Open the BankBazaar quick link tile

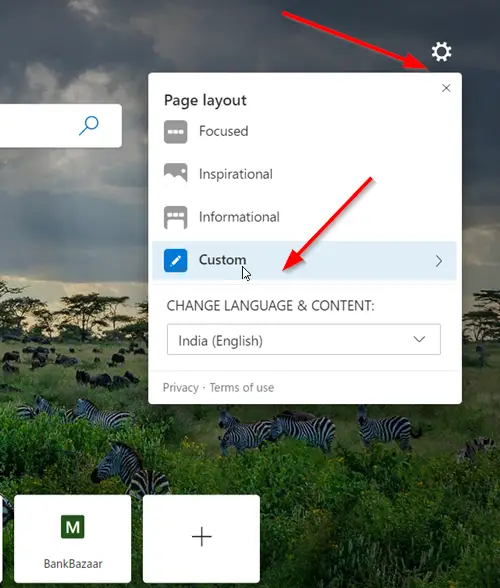pyautogui.click(x=73, y=539)
